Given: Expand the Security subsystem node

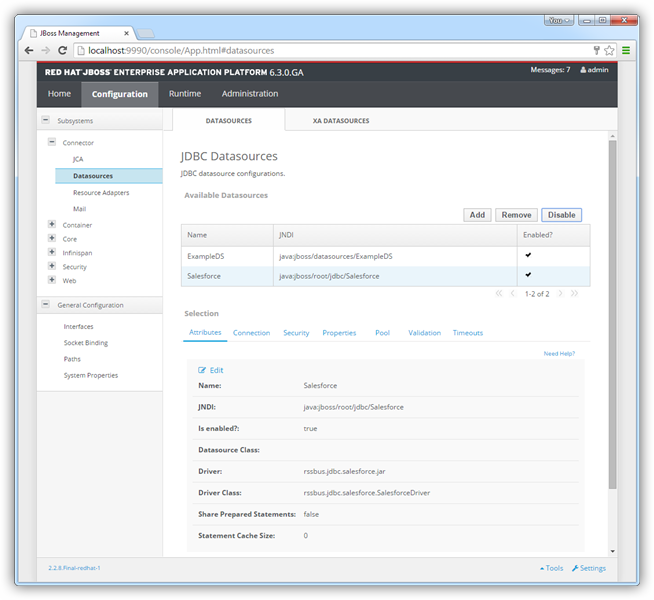Looking at the screenshot, I should pos(52,267).
